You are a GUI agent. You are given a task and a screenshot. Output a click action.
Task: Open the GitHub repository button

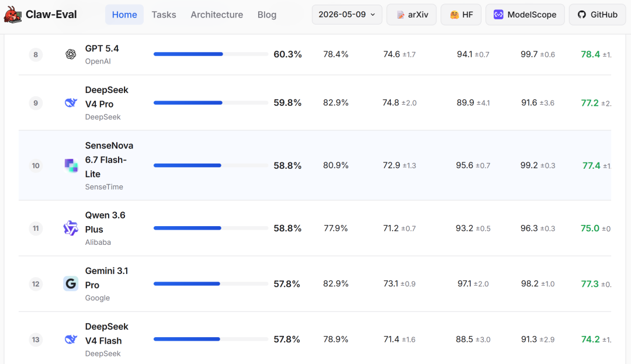(597, 15)
